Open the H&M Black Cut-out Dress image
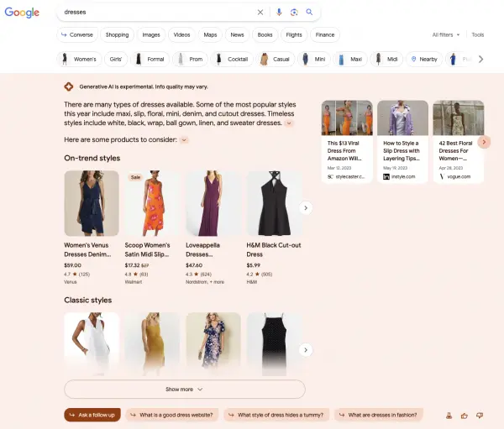 click(274, 203)
